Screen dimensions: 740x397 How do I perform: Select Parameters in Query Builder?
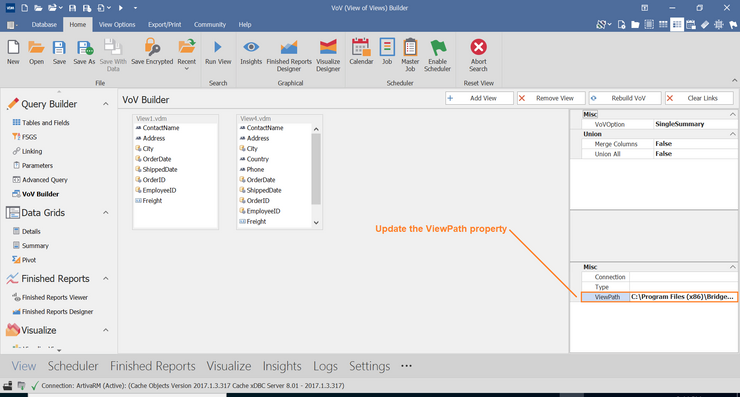[x=32, y=165]
